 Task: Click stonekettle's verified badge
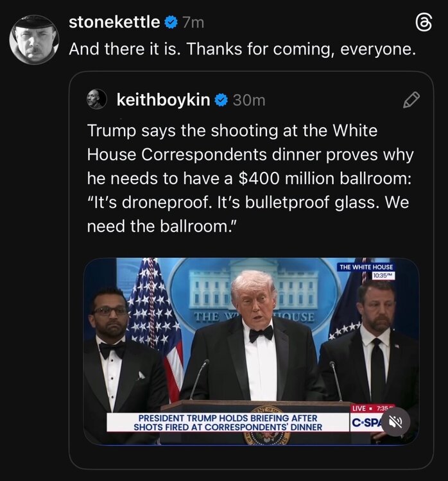(x=171, y=22)
